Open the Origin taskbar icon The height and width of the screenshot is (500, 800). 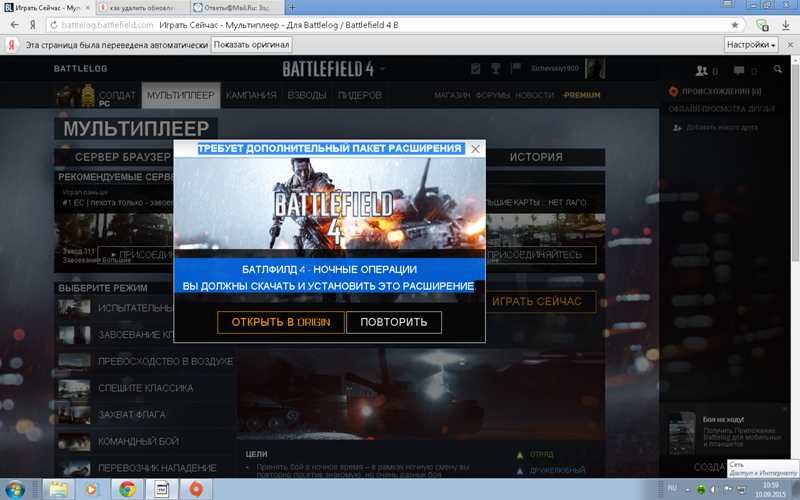coord(196,490)
